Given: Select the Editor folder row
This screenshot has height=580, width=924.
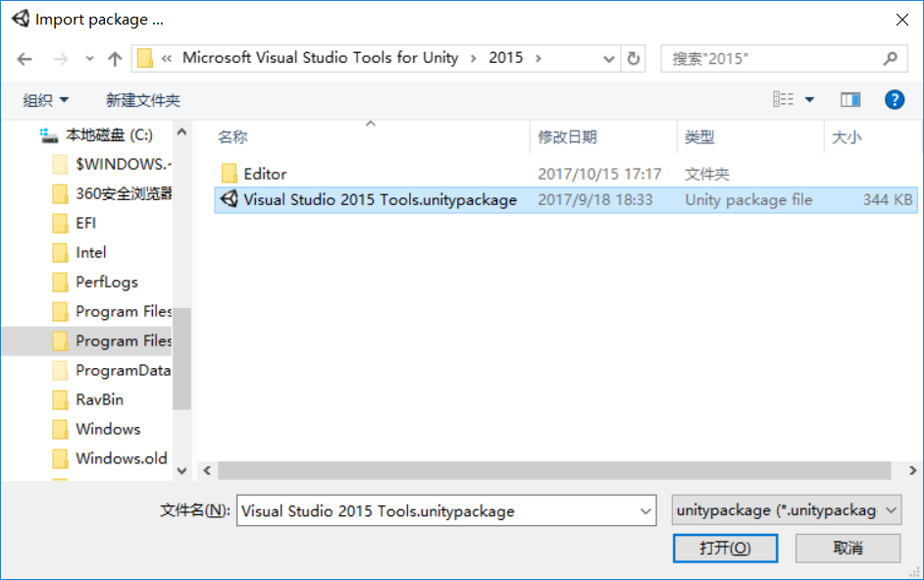Looking at the screenshot, I should coord(566,174).
